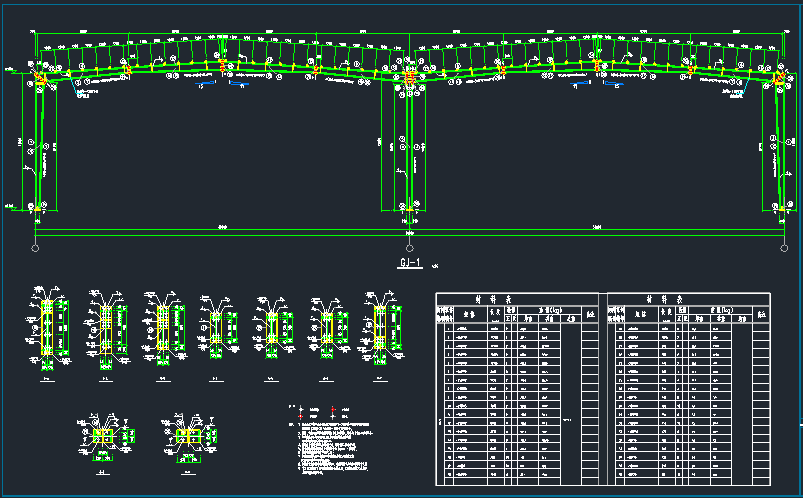
Task: Select the bottom-left square joint detail
Action: pos(101,437)
